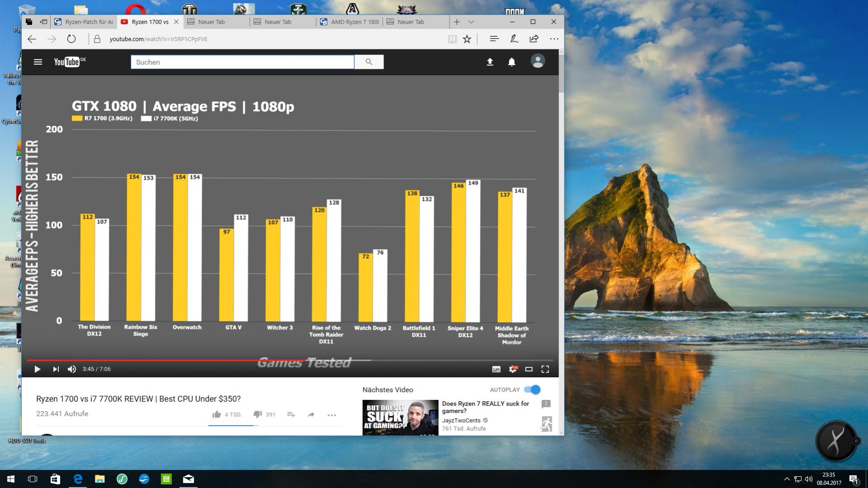Reload the page in Edge
The width and height of the screenshot is (868, 488).
tap(71, 39)
